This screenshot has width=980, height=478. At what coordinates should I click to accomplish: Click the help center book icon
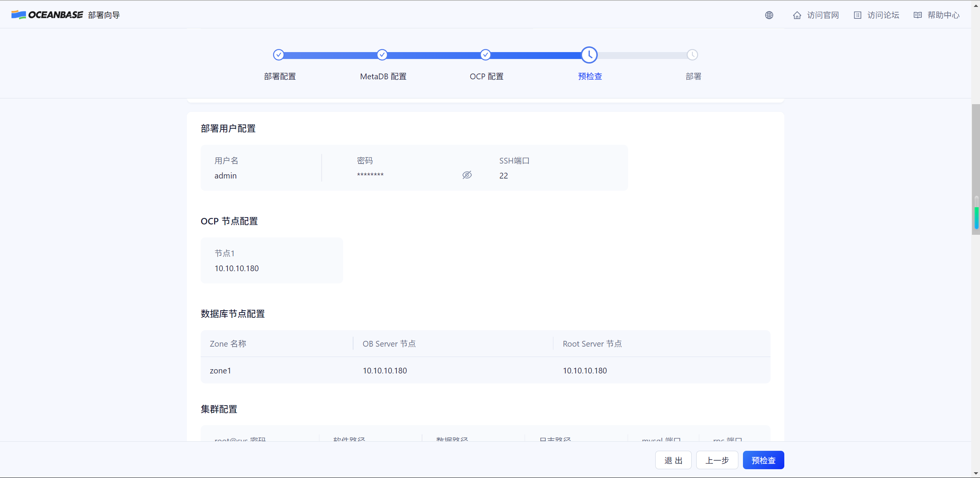[x=918, y=15]
